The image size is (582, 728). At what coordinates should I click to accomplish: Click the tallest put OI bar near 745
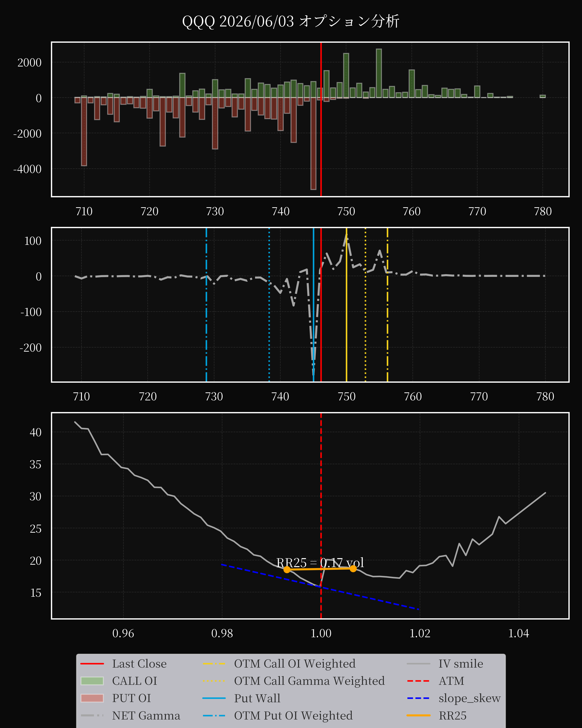[x=314, y=143]
